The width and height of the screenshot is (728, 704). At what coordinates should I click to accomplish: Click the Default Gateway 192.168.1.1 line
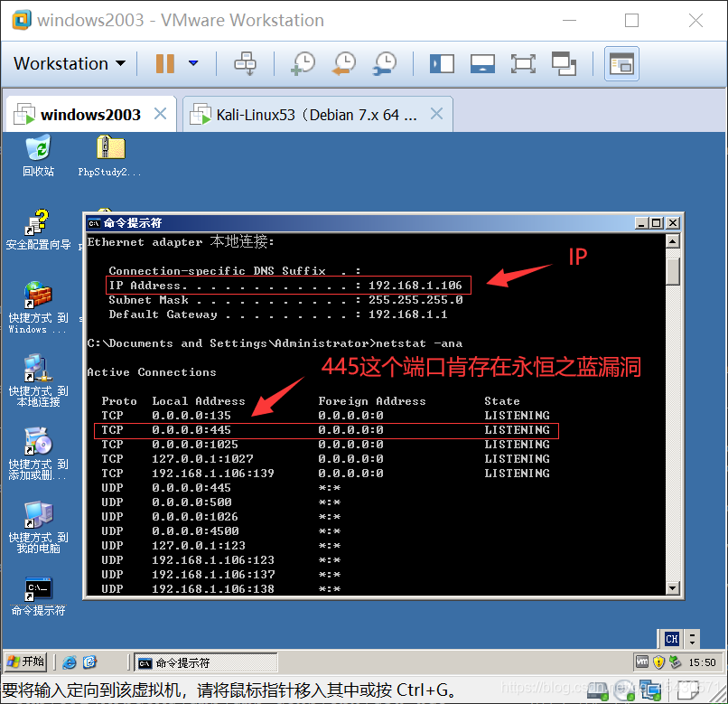(277, 314)
